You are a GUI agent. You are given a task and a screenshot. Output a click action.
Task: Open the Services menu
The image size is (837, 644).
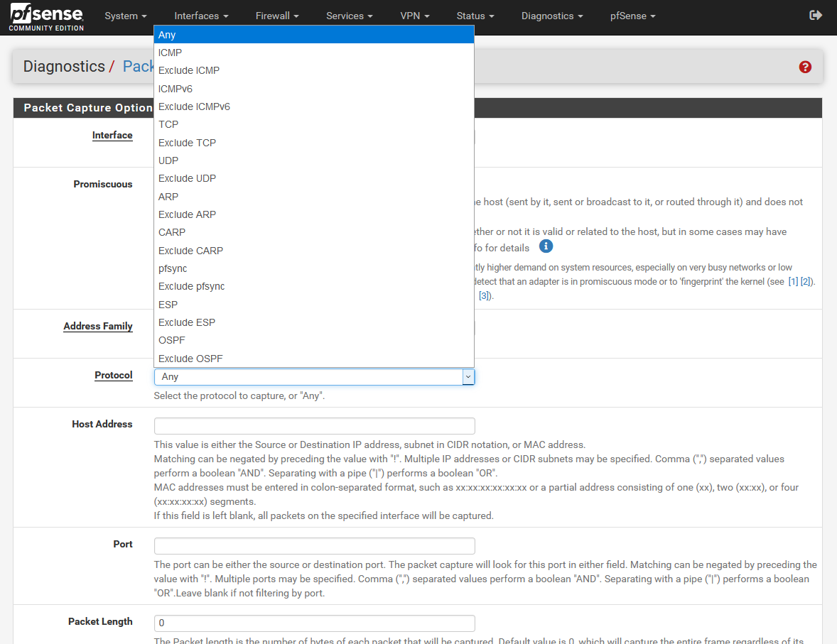pos(350,16)
